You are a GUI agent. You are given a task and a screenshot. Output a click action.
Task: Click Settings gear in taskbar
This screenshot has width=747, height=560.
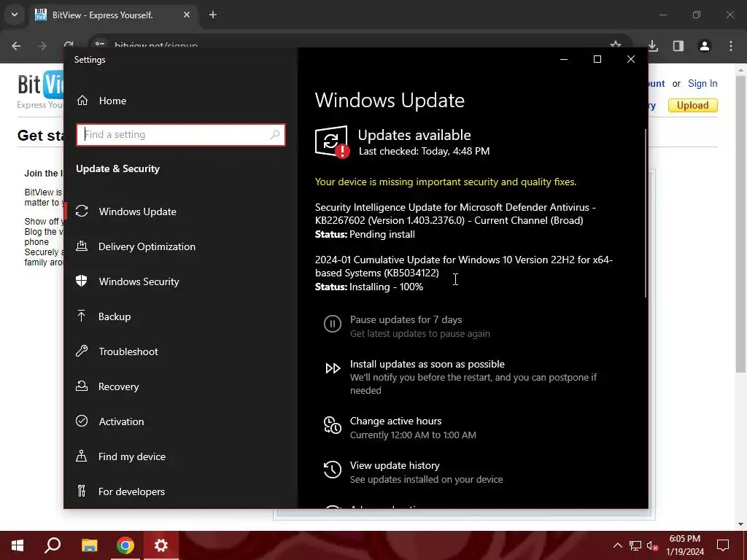161,545
